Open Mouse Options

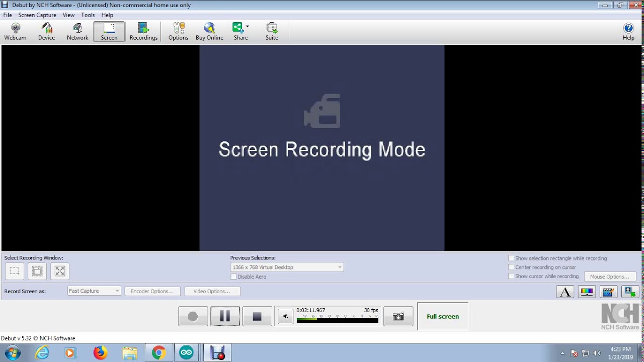[610, 277]
